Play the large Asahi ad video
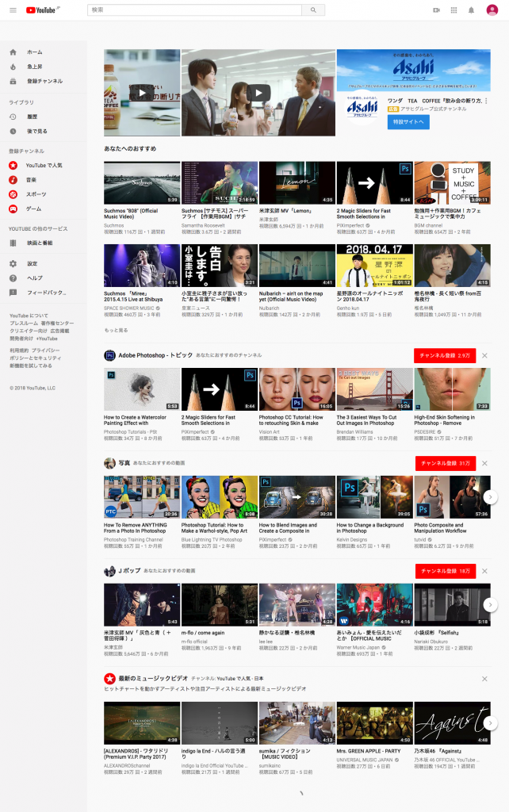The height and width of the screenshot is (812, 509). click(x=258, y=93)
